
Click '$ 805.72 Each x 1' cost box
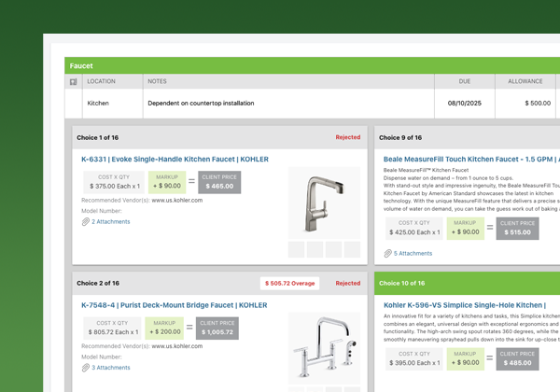(113, 329)
